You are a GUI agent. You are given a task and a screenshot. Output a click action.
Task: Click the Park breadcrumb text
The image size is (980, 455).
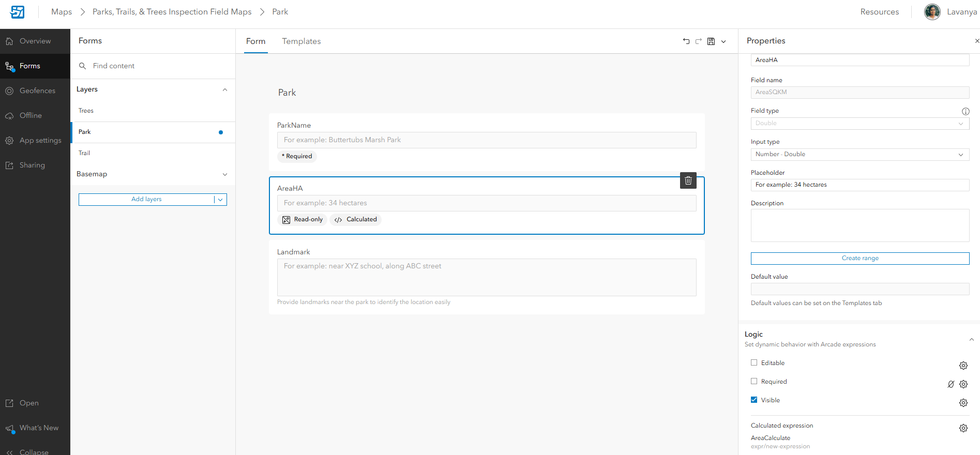tap(280, 12)
